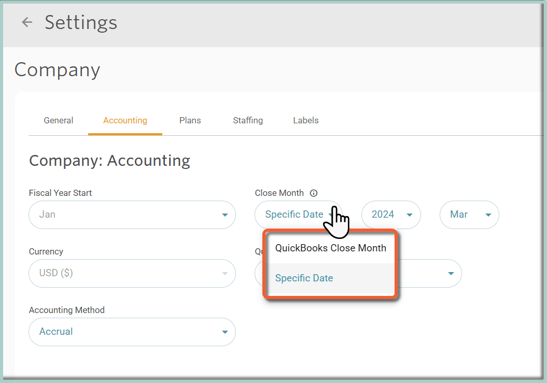
Task: Click the caret arrow beside 2024
Action: (410, 215)
